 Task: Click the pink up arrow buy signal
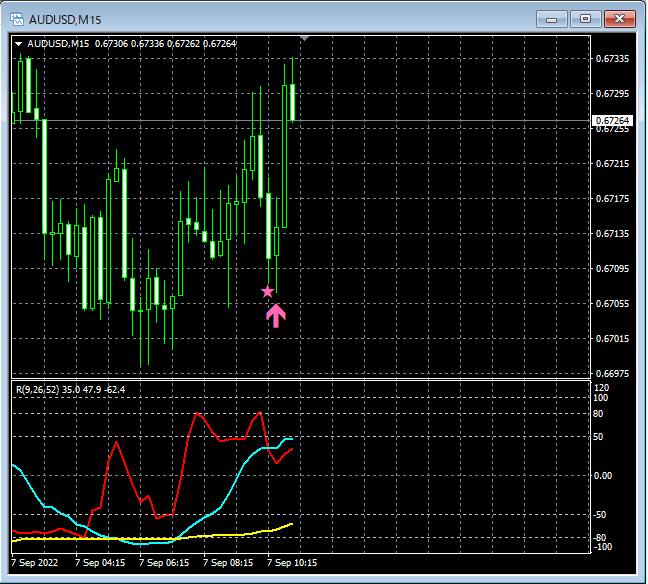tap(276, 316)
